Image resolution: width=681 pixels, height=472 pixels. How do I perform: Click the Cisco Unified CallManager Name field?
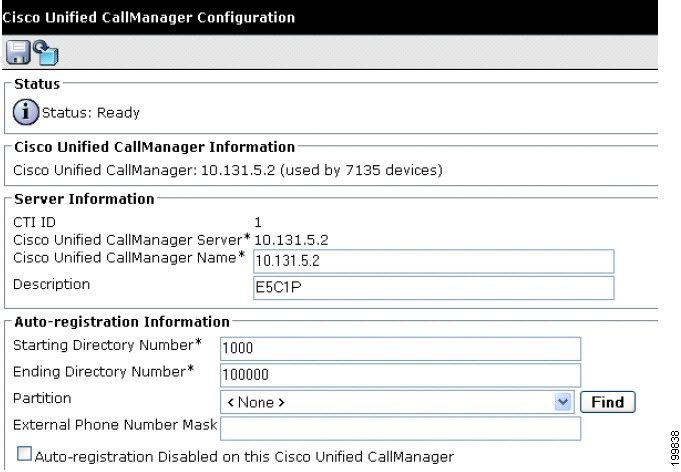433,261
